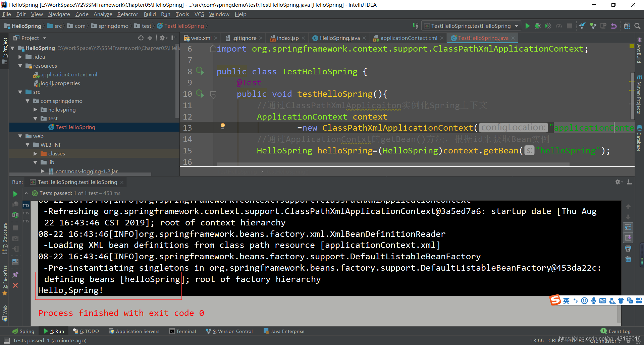
Task: Run the TestHelloSpring.testHelloSpring configuration
Action: click(527, 26)
